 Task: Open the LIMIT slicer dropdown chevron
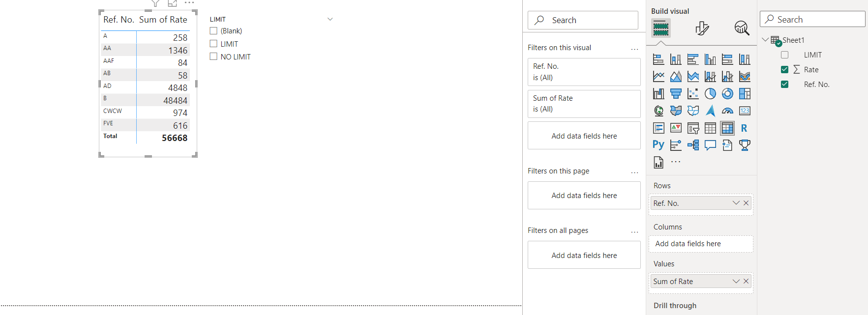click(330, 19)
